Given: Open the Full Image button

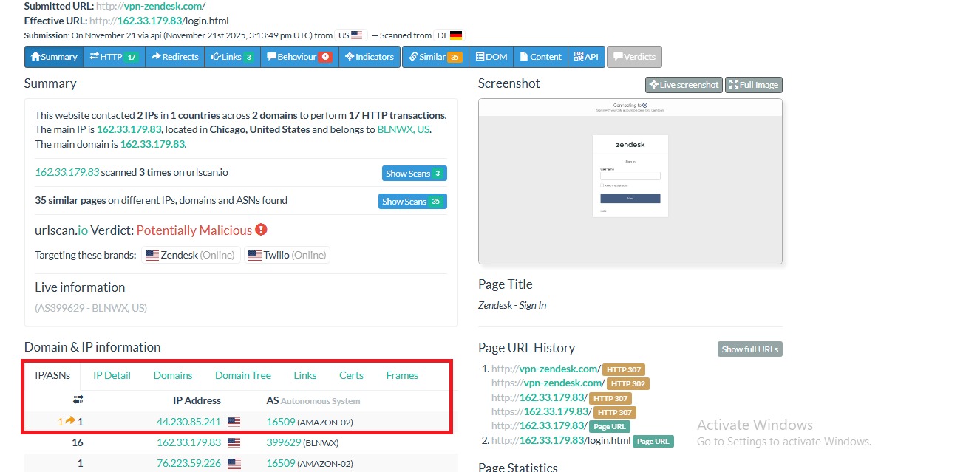Looking at the screenshot, I should (x=752, y=85).
